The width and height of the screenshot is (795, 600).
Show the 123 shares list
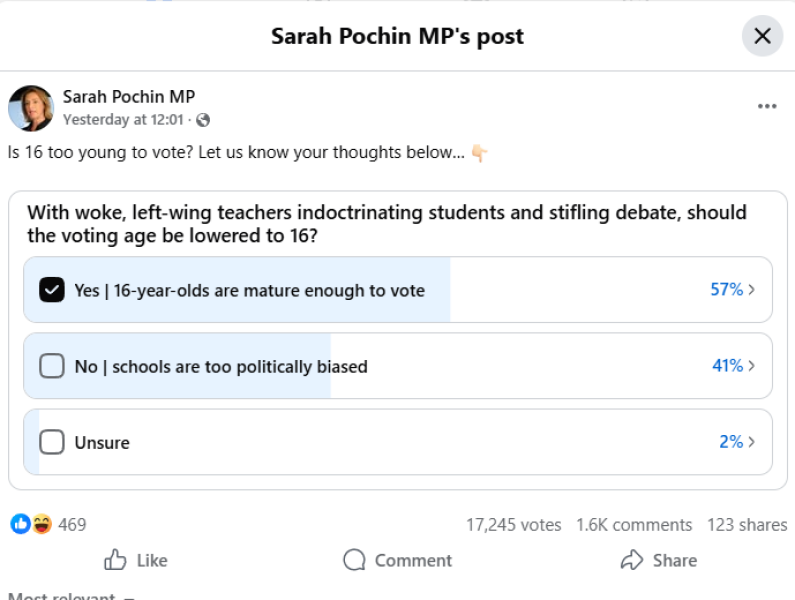tap(747, 525)
